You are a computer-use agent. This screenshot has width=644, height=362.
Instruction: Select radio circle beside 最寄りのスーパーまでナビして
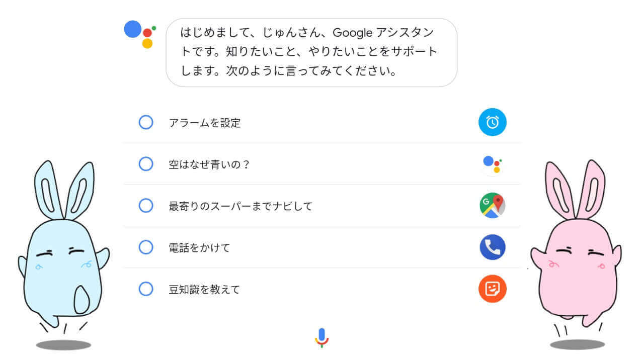coord(146,206)
